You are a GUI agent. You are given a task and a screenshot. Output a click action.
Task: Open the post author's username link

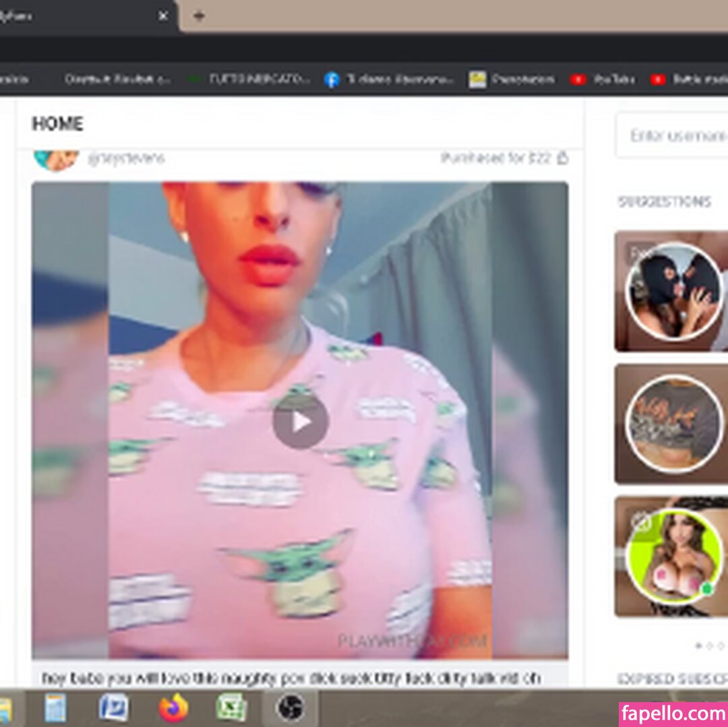(126, 159)
